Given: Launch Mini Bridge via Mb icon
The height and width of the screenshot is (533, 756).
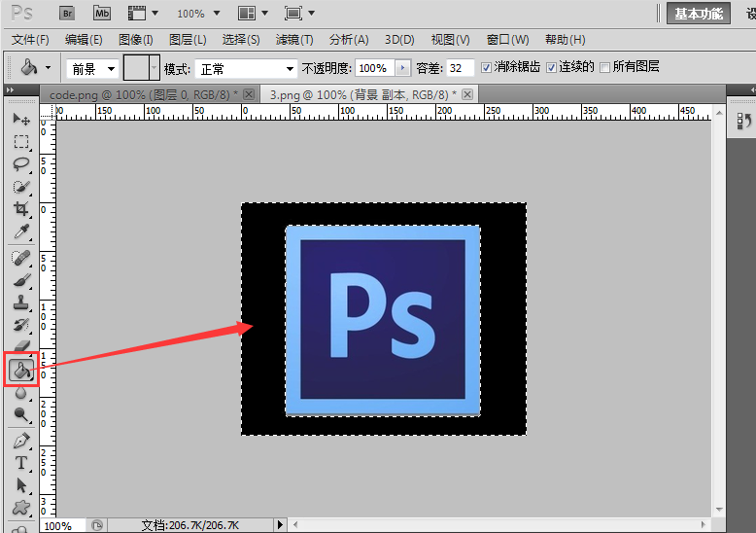Looking at the screenshot, I should point(102,14).
